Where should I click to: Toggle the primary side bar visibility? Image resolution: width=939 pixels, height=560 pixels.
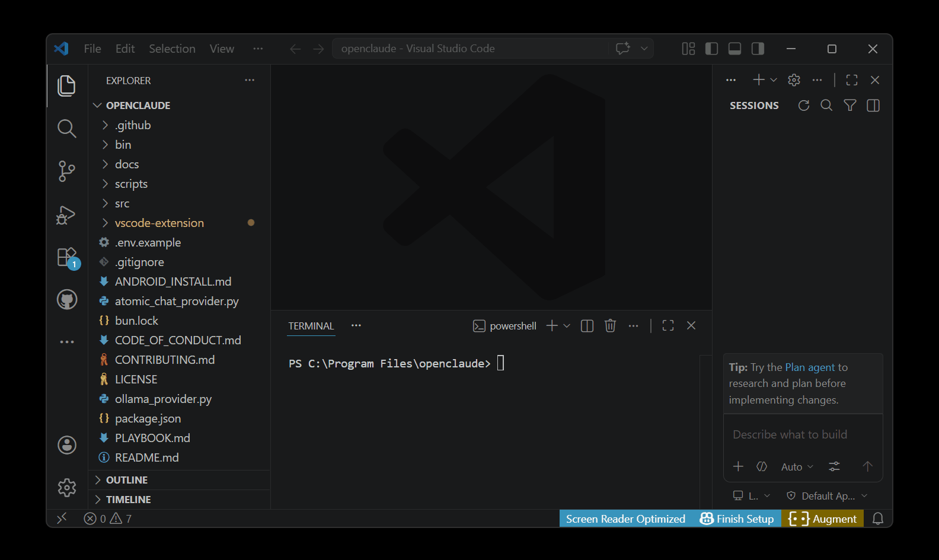[x=711, y=49]
